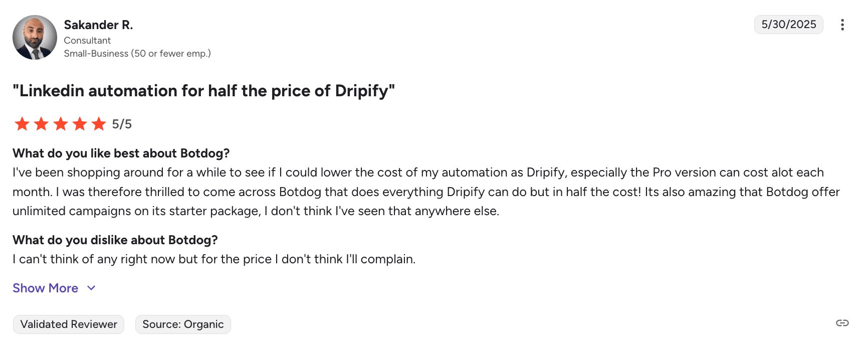This screenshot has height=348, width=868.
Task: Open the three-dot review options menu
Action: 842,25
